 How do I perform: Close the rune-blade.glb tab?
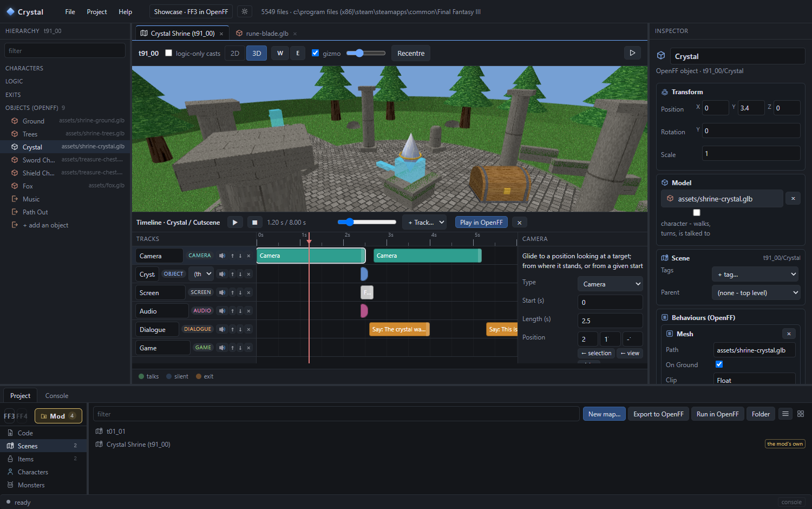pos(295,34)
